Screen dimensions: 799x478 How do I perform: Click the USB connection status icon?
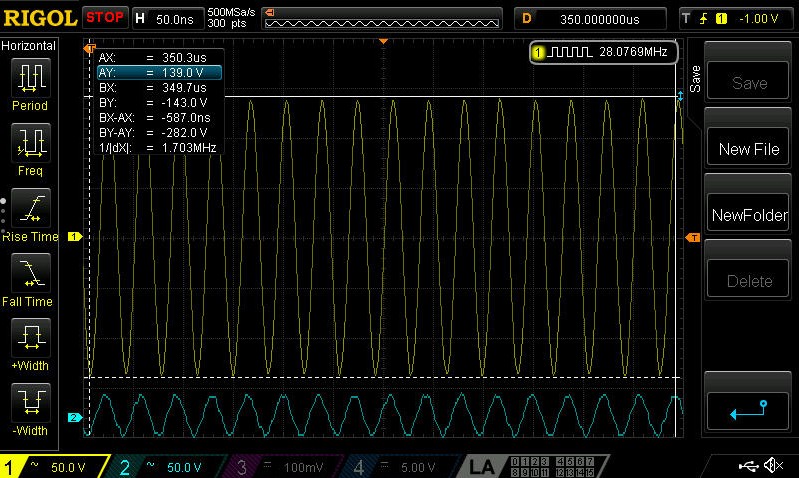click(x=749, y=465)
